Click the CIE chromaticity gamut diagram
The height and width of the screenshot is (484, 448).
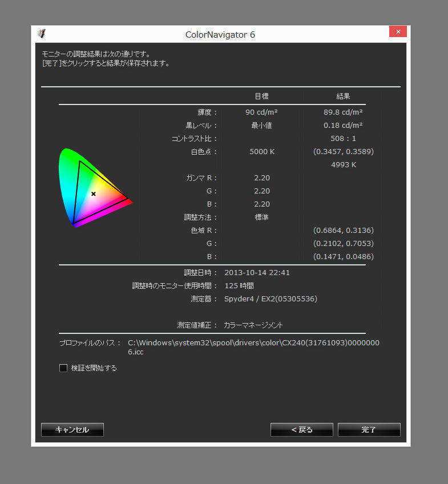coord(95,188)
